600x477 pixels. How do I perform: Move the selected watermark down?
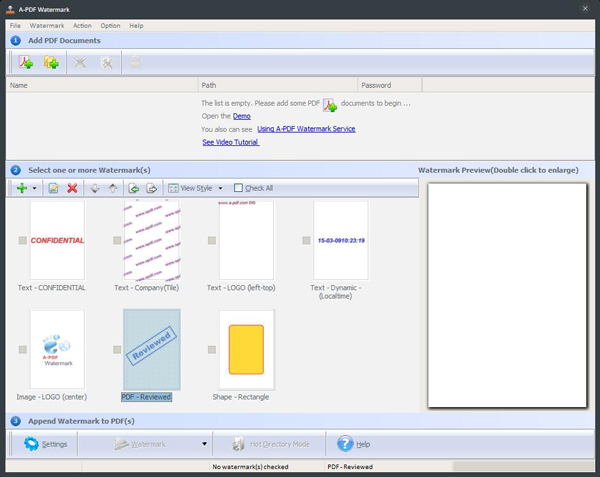pos(95,188)
